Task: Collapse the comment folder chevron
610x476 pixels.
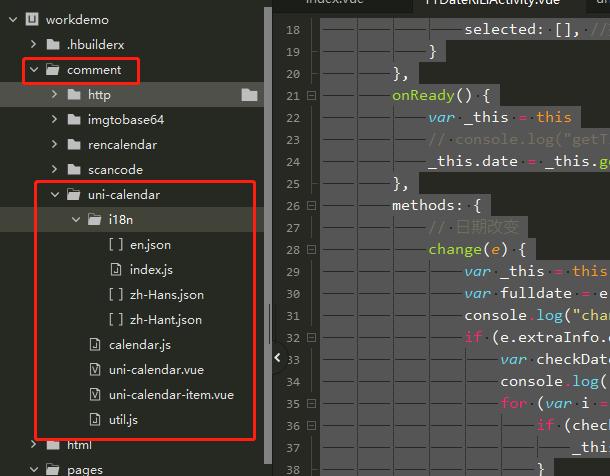Action: click(x=34, y=70)
